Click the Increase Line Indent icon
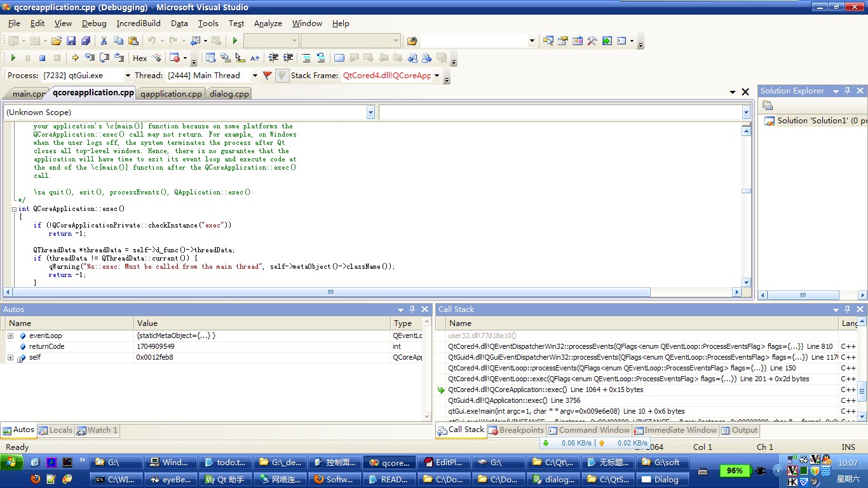The height and width of the screenshot is (488, 868). [x=288, y=58]
